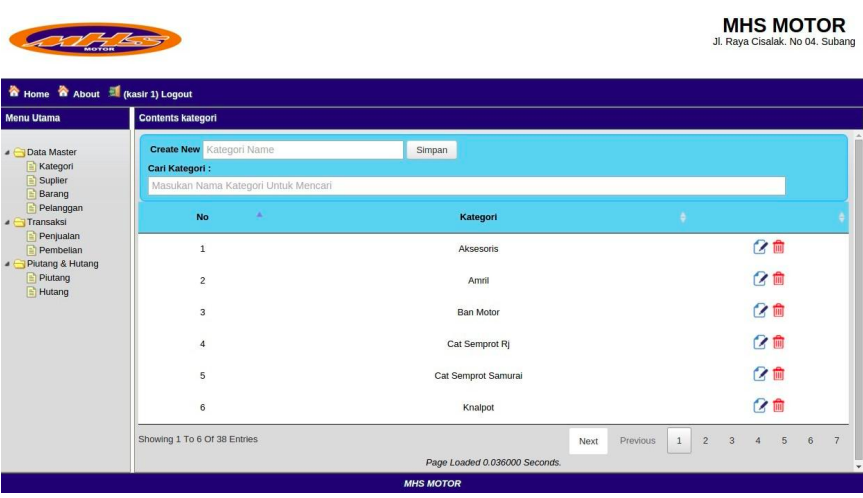Click the edit icon for Aksesoris row
Screen dimensions: 863x498
(x=760, y=248)
